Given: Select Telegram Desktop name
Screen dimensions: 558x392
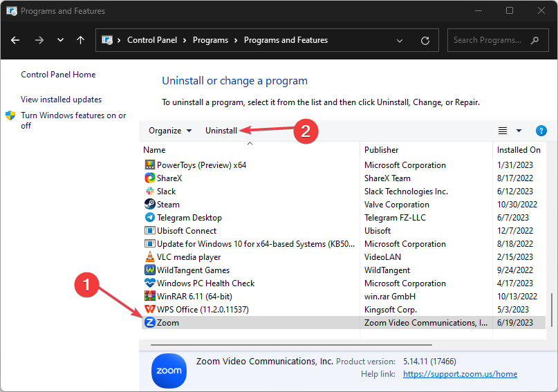Looking at the screenshot, I should (189, 218).
